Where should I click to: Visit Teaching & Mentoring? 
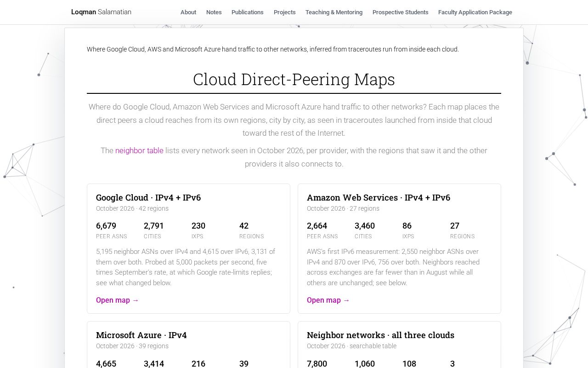[334, 12]
